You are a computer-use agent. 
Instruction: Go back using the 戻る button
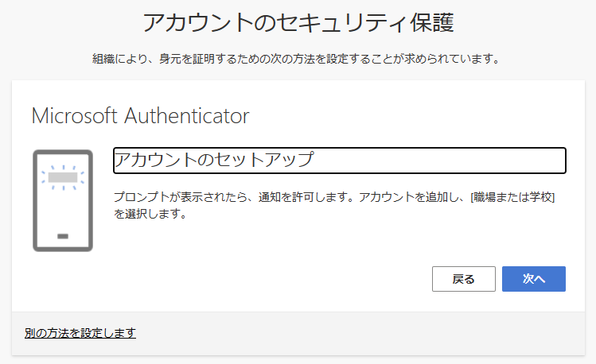tap(464, 279)
